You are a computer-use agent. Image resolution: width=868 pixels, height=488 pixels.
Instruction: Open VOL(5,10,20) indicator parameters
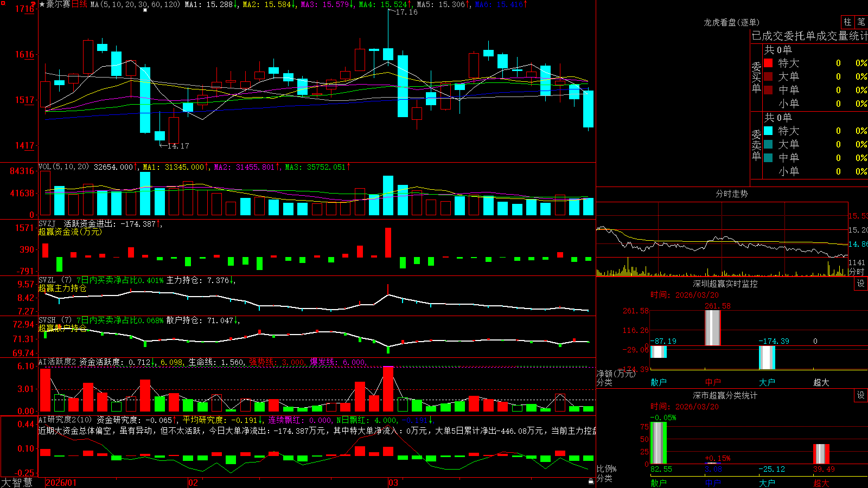(x=63, y=167)
